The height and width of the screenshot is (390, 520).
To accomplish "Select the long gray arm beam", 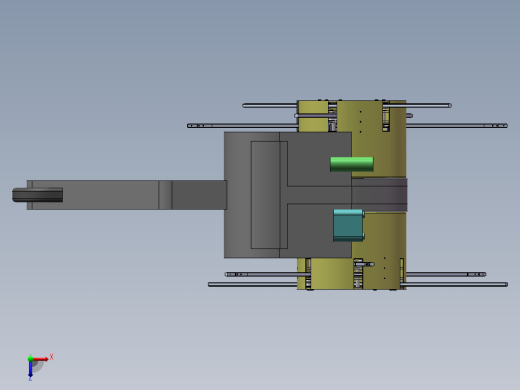I will 127,195.
